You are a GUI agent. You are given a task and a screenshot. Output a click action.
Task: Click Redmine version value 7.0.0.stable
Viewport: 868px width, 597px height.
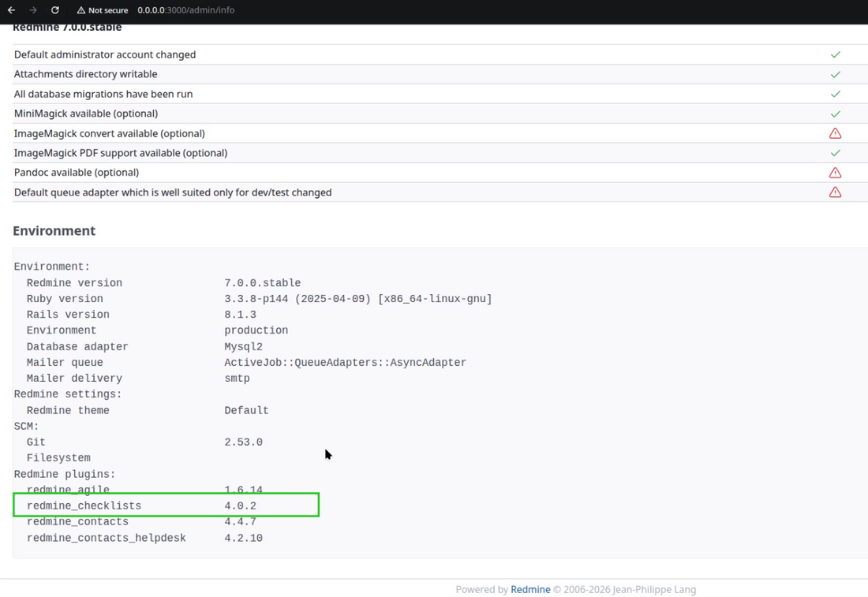[263, 283]
